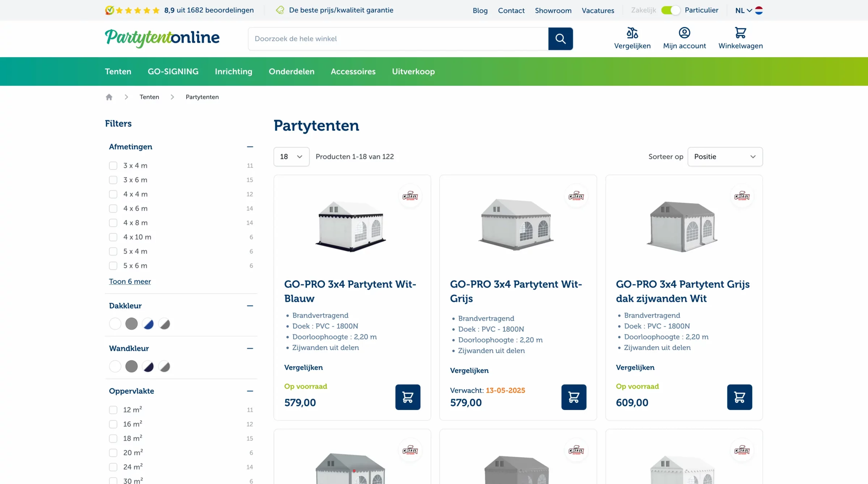This screenshot has width=868, height=484.
Task: Click Grizzly badge on Grijs dak tent card
Action: point(742,196)
